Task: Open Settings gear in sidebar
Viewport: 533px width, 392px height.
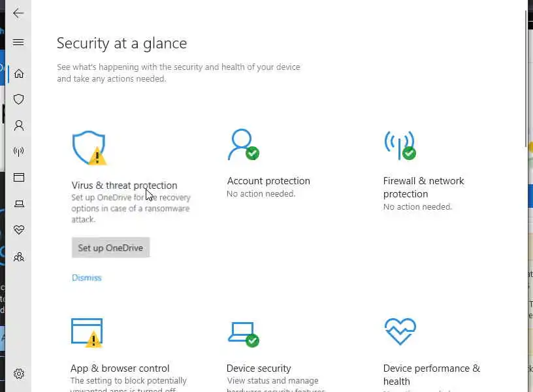Action: (x=19, y=374)
